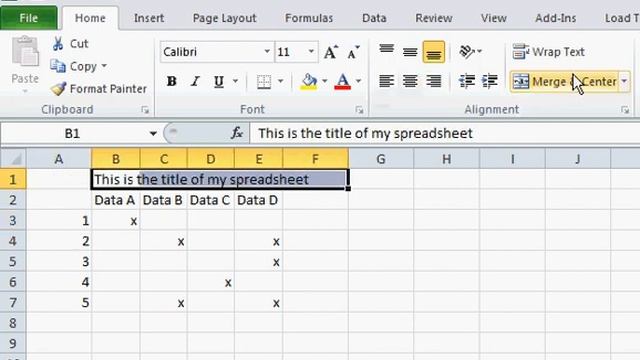Toggle Middle Align
Viewport: 640px width, 360px height.
[x=410, y=51]
